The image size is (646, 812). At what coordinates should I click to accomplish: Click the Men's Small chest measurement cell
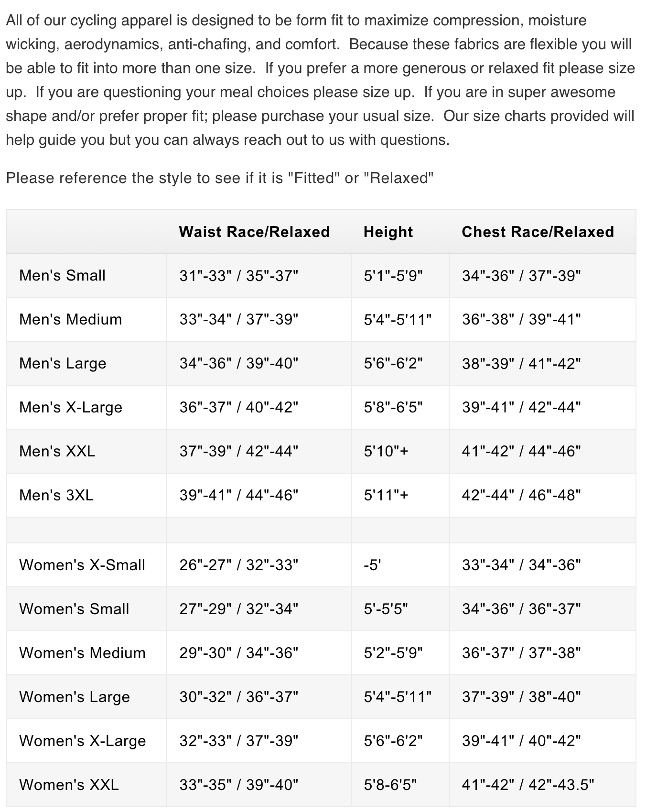tap(521, 275)
